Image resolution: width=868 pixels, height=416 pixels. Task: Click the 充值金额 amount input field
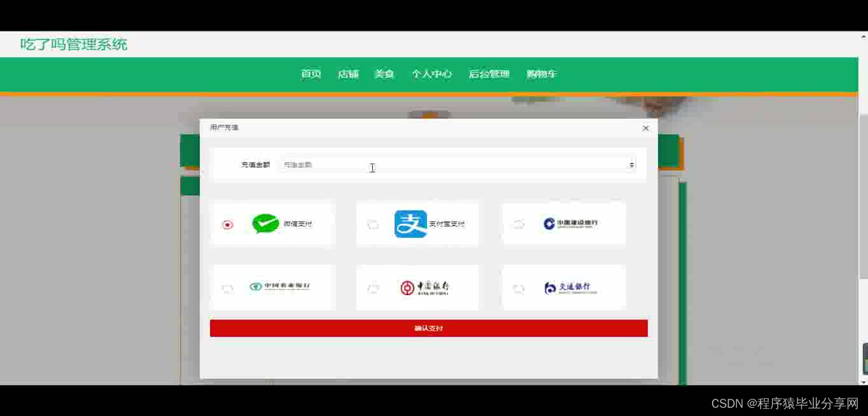pos(457,165)
